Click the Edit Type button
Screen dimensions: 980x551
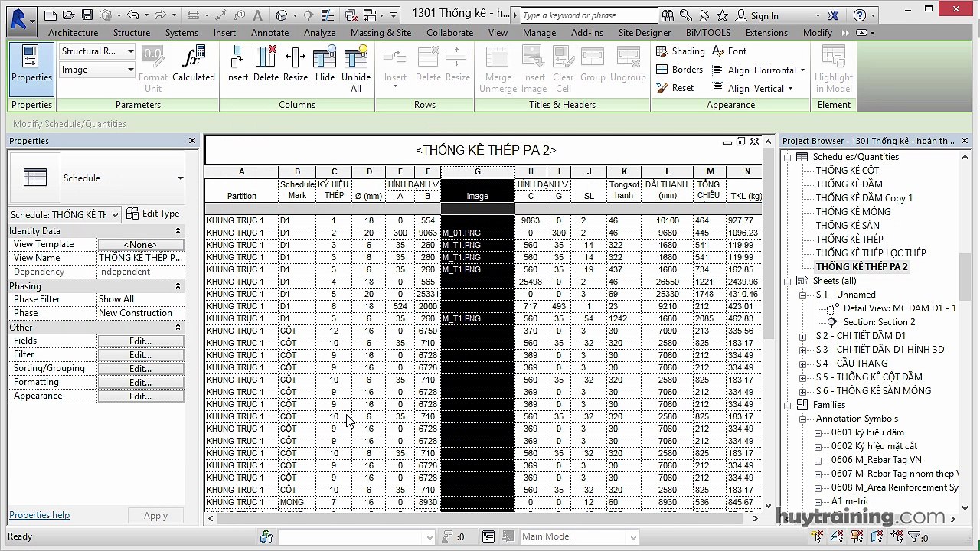click(152, 214)
